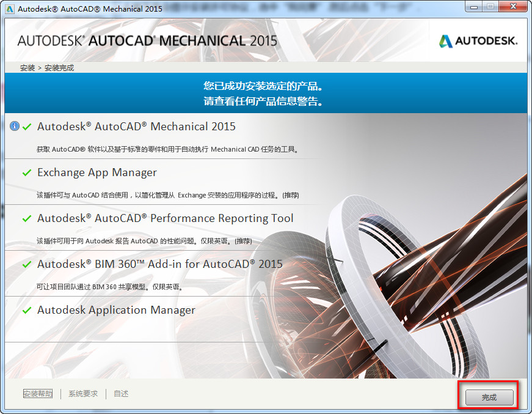Viewport: 532px width, 414px height.
Task: Click the green checkmark for AutoCAD Mechanical 2015
Action: pos(26,126)
